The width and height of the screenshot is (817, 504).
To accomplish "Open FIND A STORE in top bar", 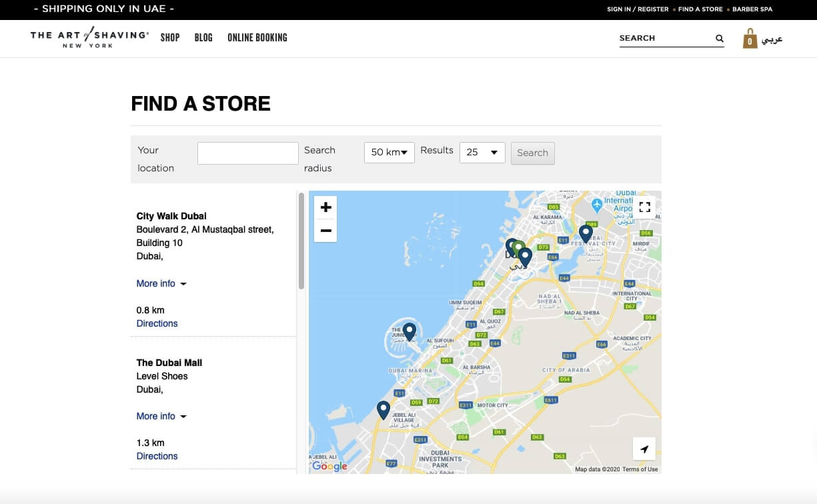I will click(x=700, y=9).
